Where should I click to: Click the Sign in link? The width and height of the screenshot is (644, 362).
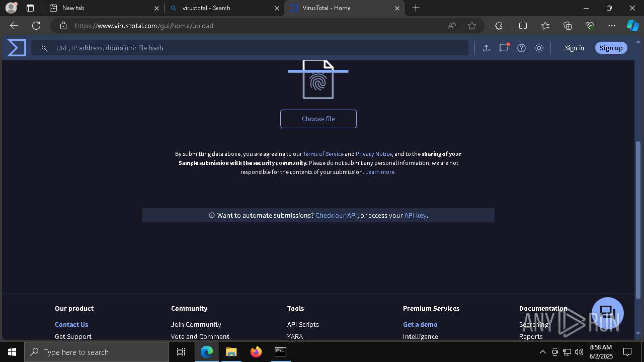(575, 48)
